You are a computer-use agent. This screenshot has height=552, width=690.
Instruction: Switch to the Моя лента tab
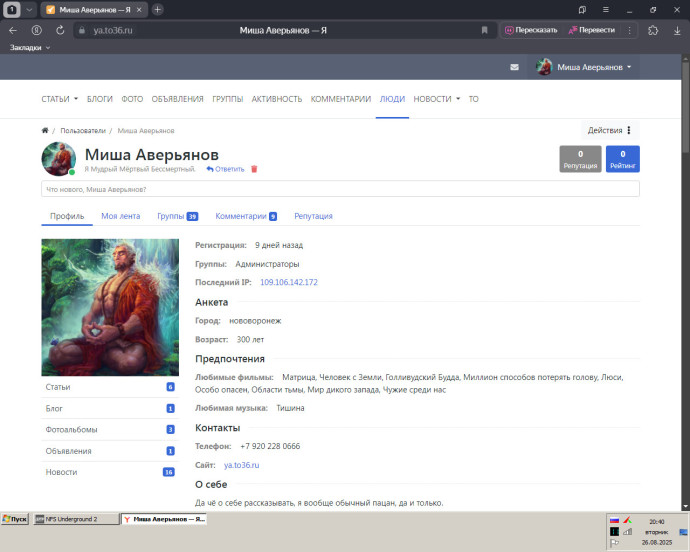point(121,216)
